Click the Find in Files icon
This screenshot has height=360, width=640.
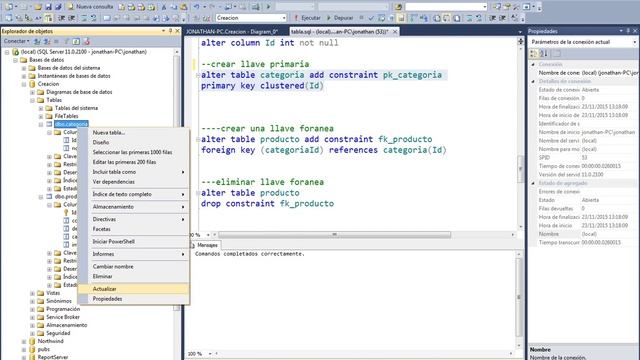click(x=398, y=7)
